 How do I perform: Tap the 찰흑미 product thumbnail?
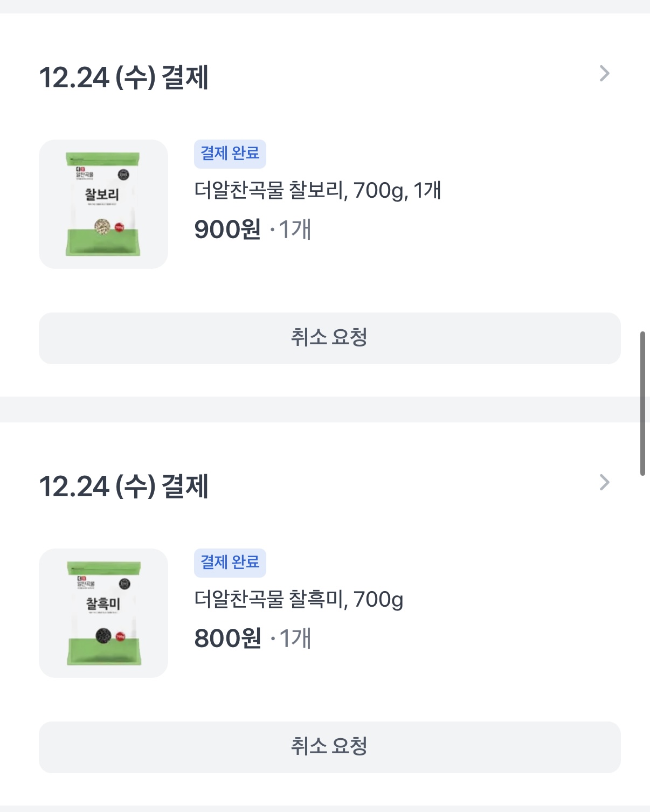(x=103, y=613)
